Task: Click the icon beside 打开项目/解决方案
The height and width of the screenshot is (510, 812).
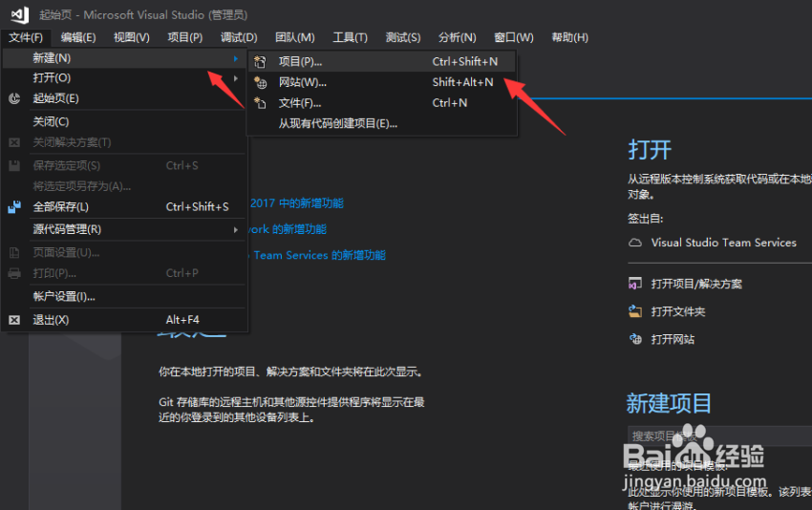Action: coord(635,284)
